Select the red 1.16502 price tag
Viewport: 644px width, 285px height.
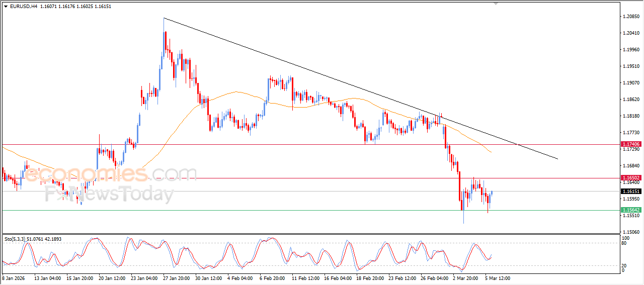pyautogui.click(x=630, y=178)
